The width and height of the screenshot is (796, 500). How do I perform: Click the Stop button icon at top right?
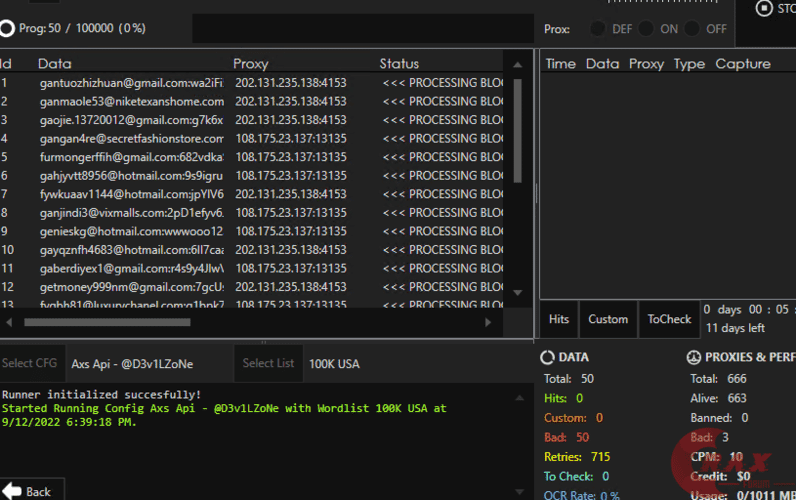[x=765, y=9]
